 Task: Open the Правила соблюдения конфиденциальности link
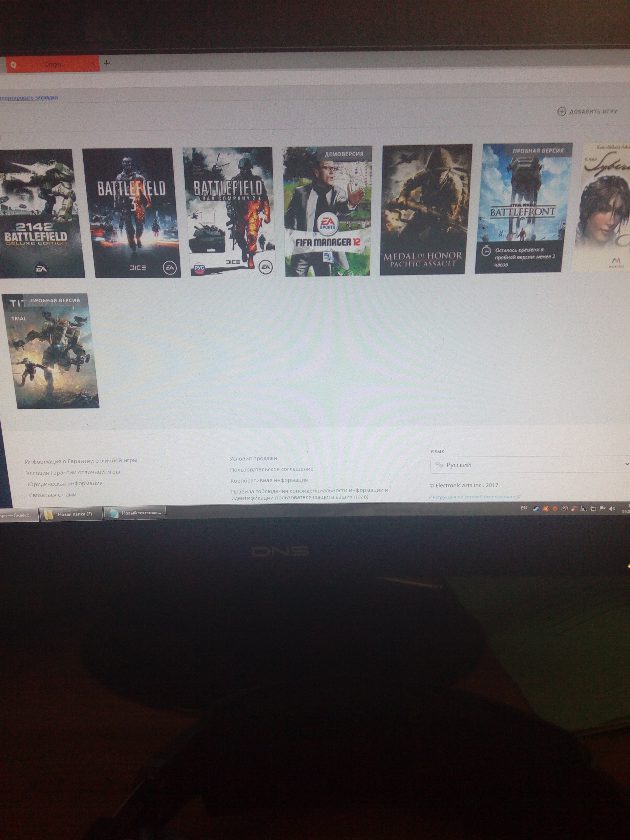point(310,494)
